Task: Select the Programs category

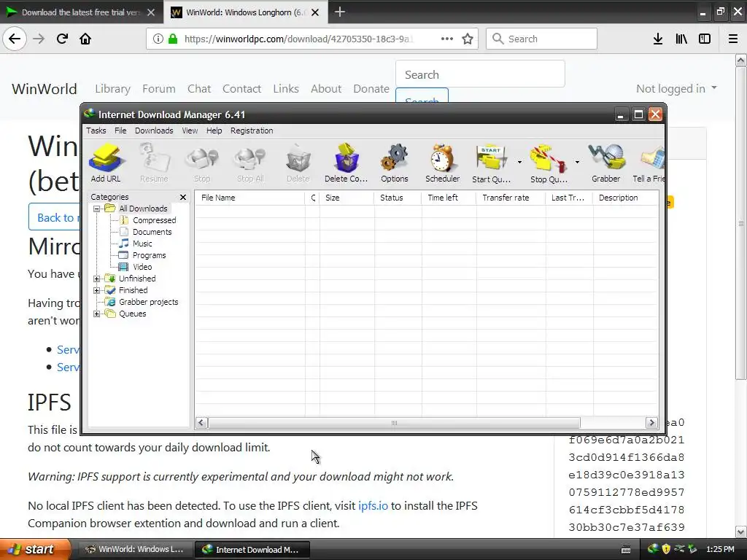Action: coord(149,255)
